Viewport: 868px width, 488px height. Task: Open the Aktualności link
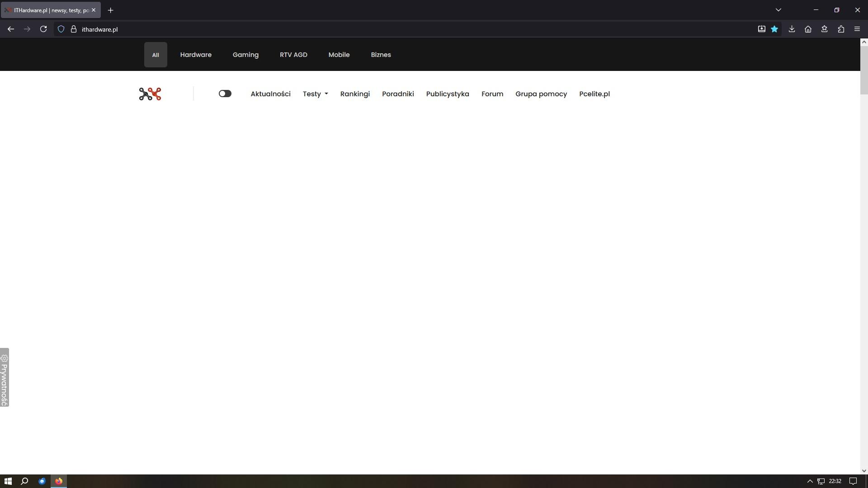(270, 94)
